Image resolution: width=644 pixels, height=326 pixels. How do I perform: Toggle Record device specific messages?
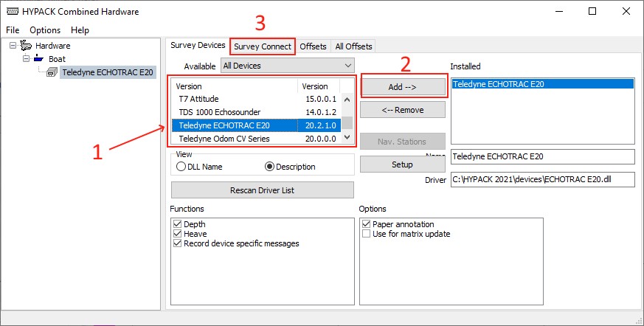point(178,243)
